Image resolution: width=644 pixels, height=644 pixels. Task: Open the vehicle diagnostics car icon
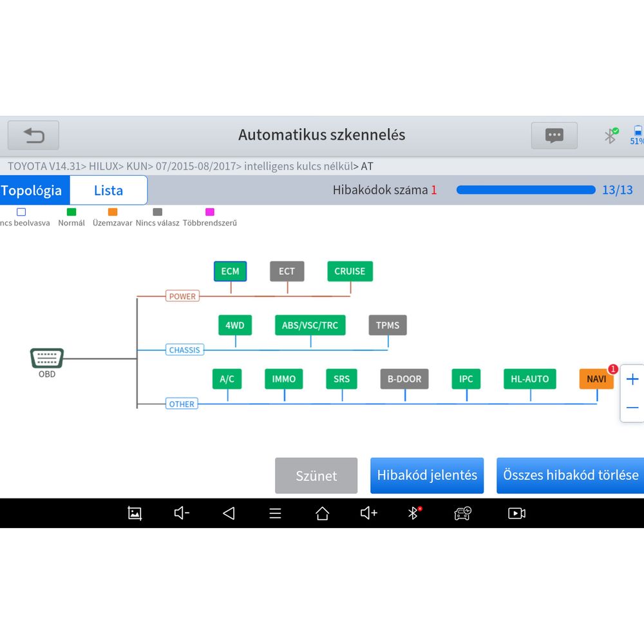point(462,513)
